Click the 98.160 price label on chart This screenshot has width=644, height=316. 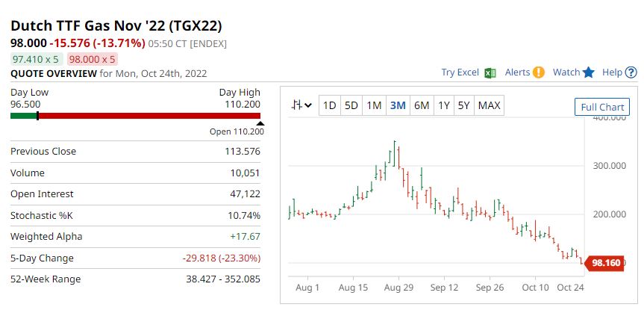point(606,263)
